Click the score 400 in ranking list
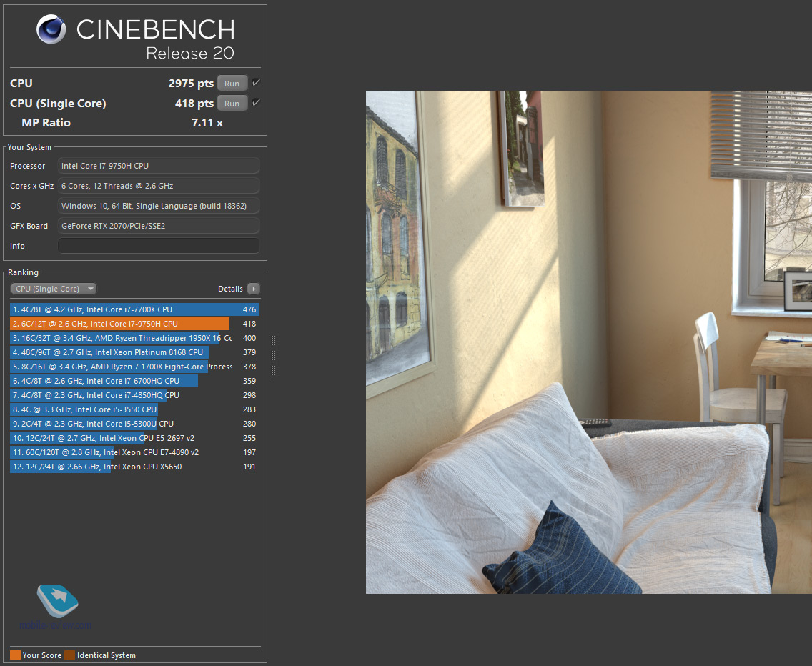This screenshot has height=666, width=812. [x=249, y=338]
